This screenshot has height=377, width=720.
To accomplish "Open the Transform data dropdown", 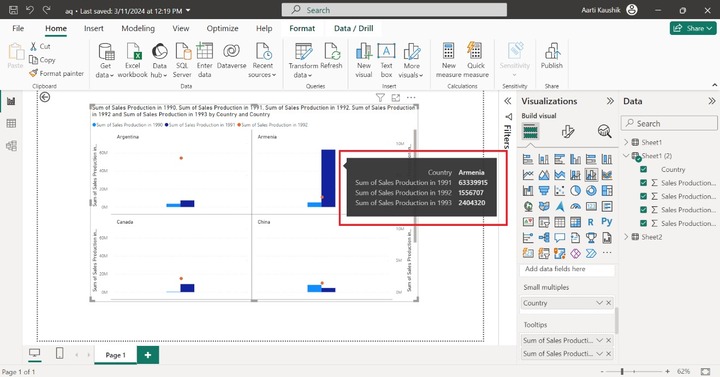I will coord(303,75).
